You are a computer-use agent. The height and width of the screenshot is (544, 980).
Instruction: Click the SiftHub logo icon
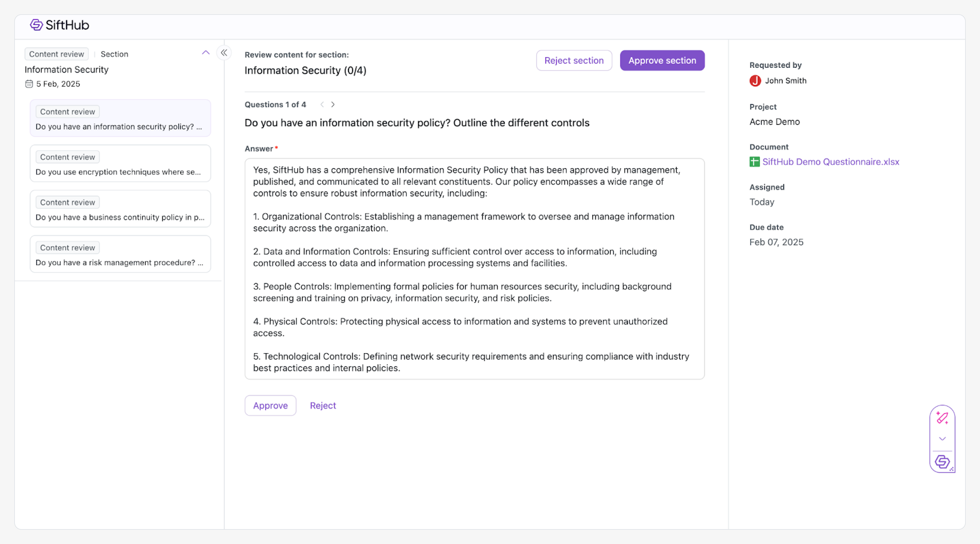pyautogui.click(x=37, y=25)
